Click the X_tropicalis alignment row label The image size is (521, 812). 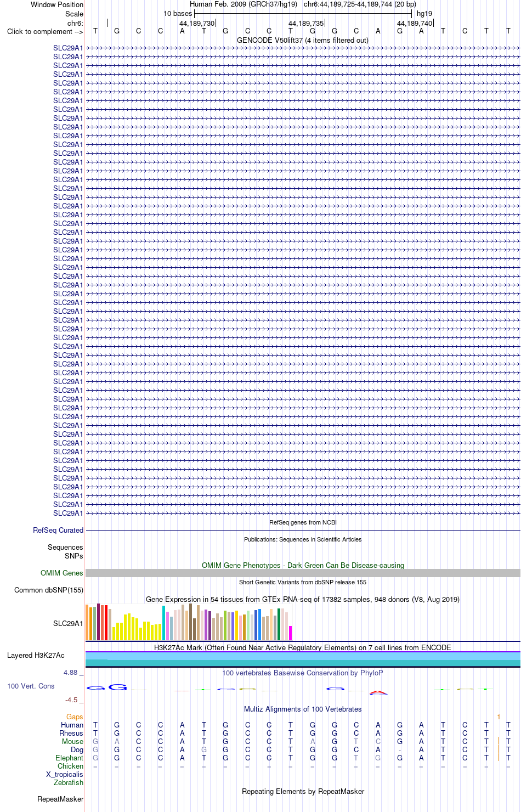click(x=65, y=774)
